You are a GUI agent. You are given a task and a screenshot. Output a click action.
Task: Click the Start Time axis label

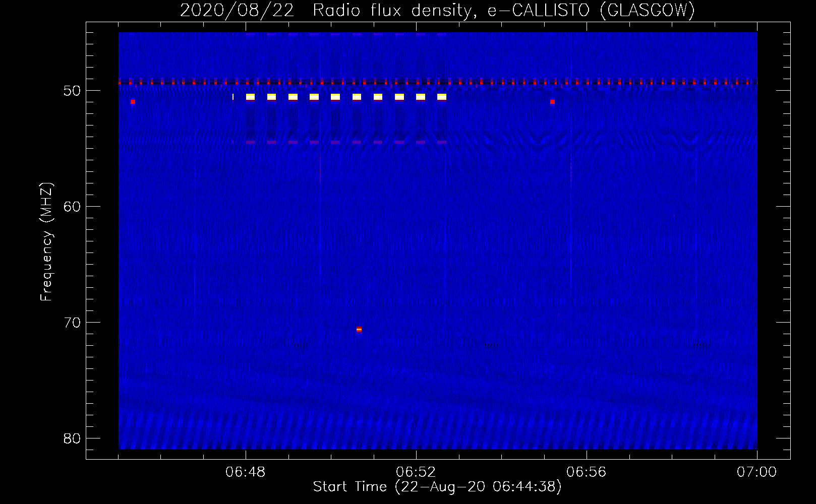pyautogui.click(x=437, y=487)
